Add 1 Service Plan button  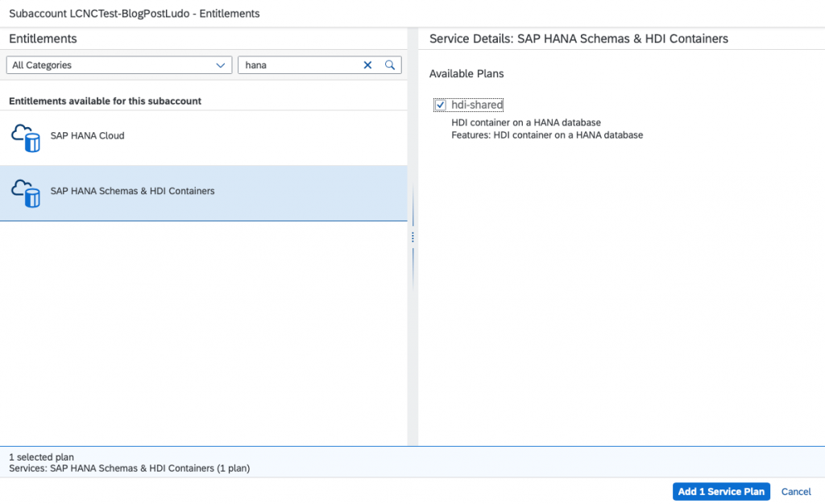pos(721,492)
